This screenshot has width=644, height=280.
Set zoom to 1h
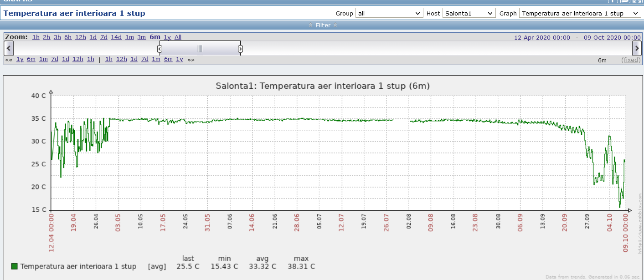click(36, 37)
